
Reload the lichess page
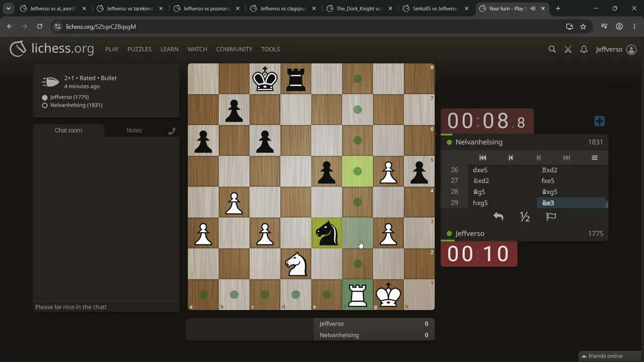40,27
